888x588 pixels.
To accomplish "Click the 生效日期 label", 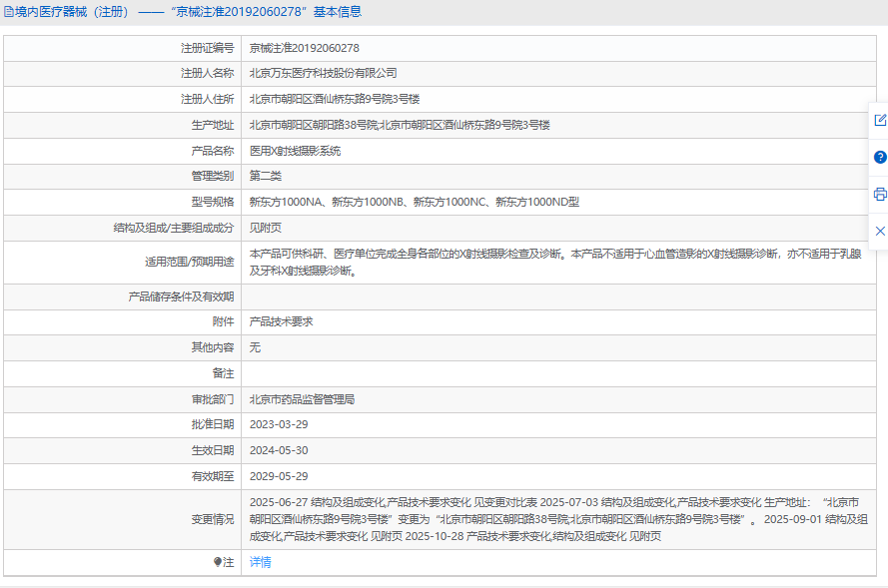I will pos(213,450).
